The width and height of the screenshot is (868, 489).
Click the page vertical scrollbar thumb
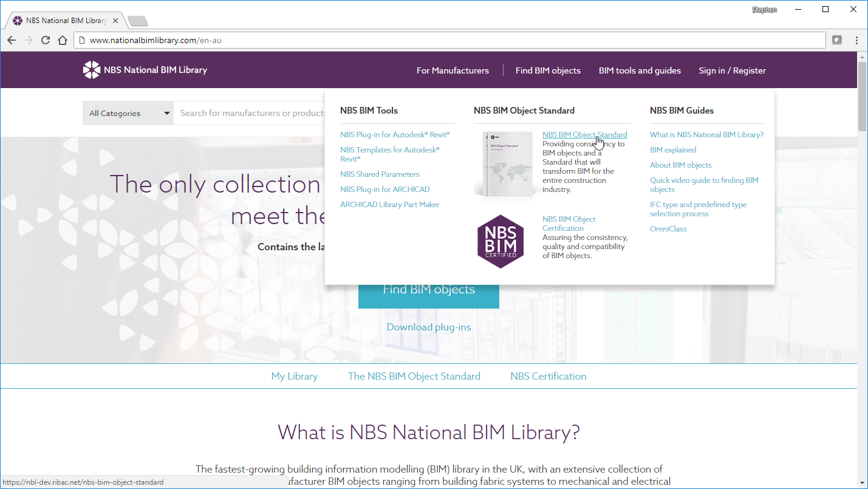click(x=862, y=96)
